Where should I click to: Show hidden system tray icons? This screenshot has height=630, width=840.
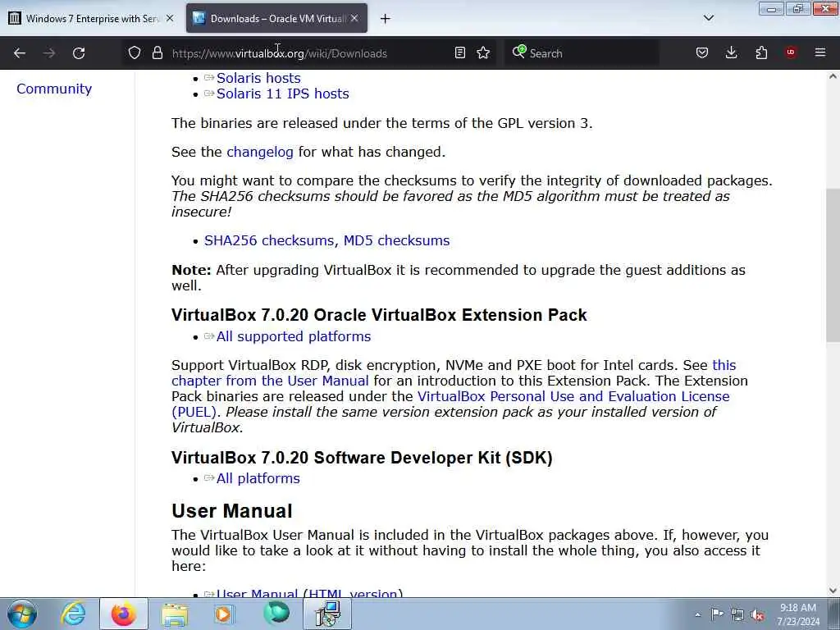697,614
